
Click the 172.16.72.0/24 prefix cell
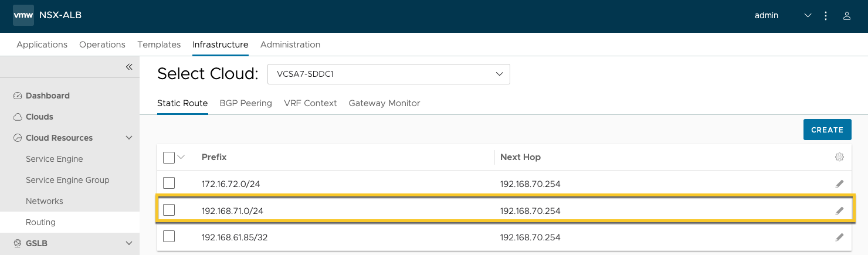point(230,184)
